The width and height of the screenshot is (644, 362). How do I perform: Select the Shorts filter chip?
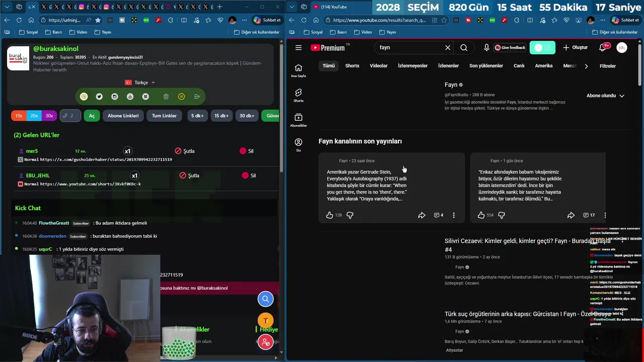click(352, 66)
